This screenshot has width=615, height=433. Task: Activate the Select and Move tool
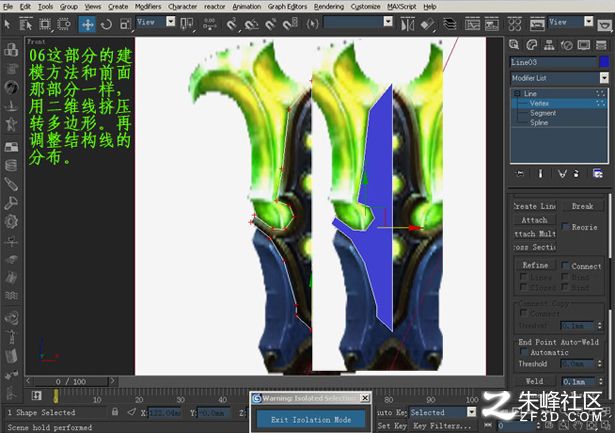coord(87,24)
